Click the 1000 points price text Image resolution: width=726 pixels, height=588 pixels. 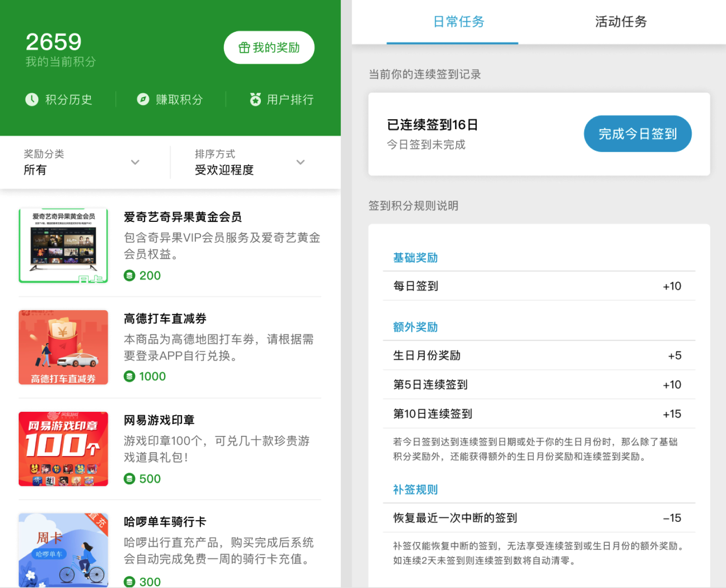(152, 376)
